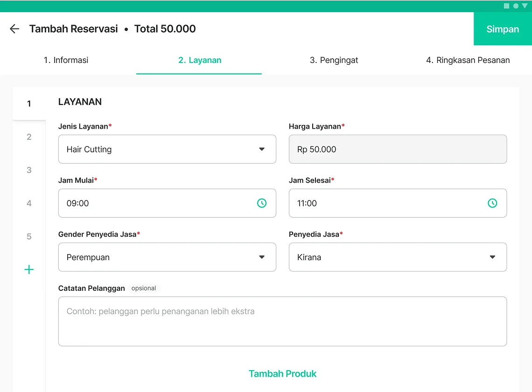Go to the 3. Pengingat tab
This screenshot has height=392, width=532.
(334, 60)
